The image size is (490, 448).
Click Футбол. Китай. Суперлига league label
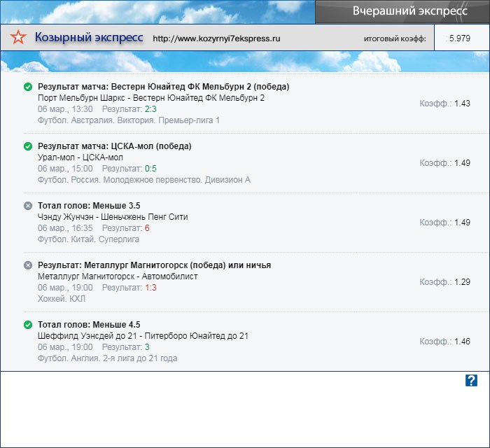pos(88,239)
